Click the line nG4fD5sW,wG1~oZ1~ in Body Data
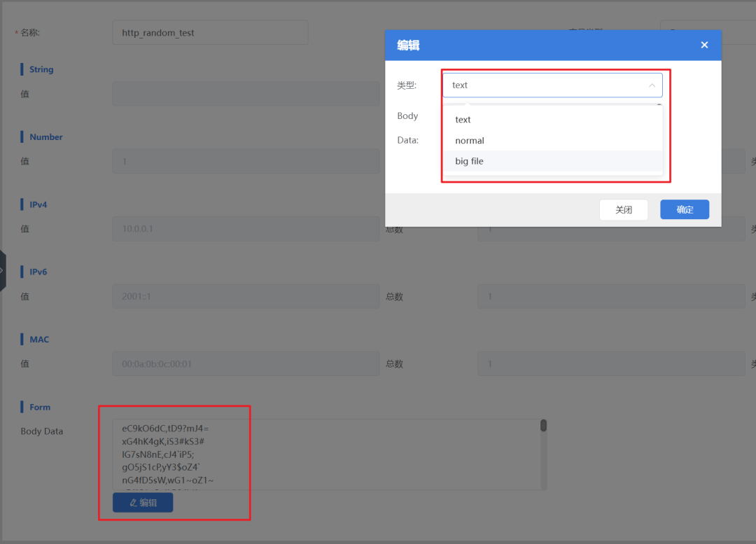Viewport: 756px width, 544px height. (x=168, y=480)
